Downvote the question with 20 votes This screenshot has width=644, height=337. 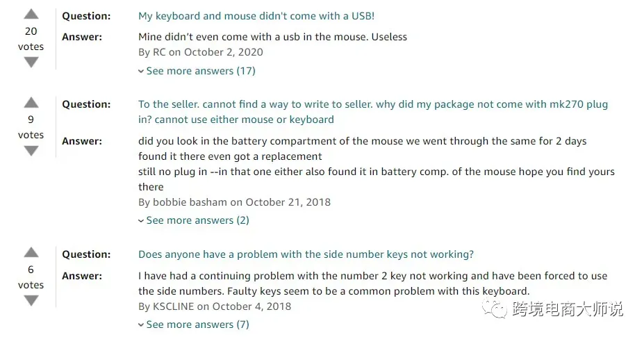click(31, 63)
